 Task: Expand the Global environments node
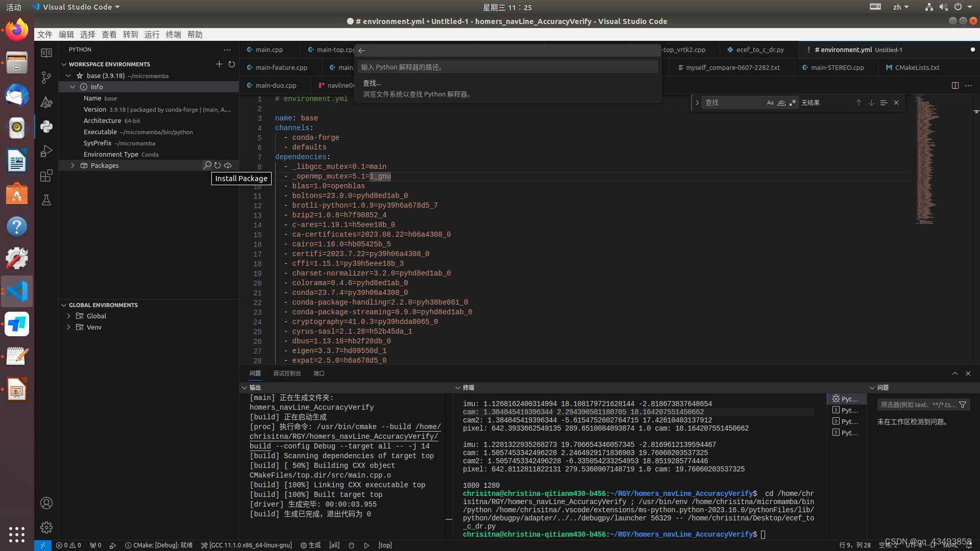[x=69, y=316]
